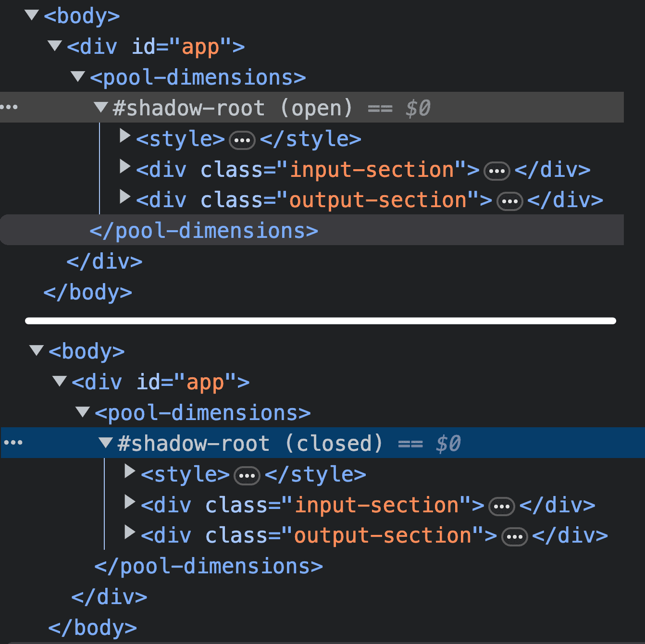Click output-section's ellipsis badge under closed shadow-root
Screen dimensions: 645x644
click(x=514, y=537)
